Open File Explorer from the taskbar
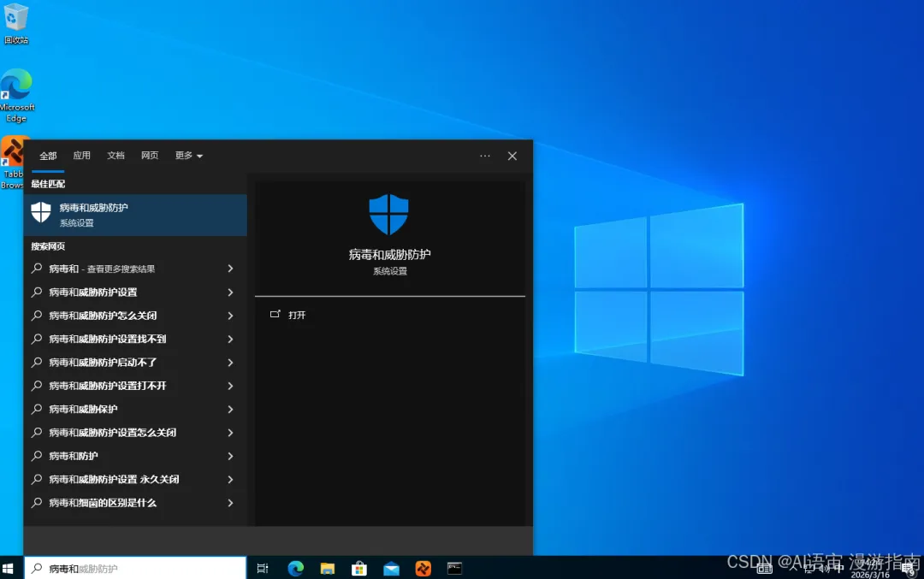 click(x=328, y=569)
